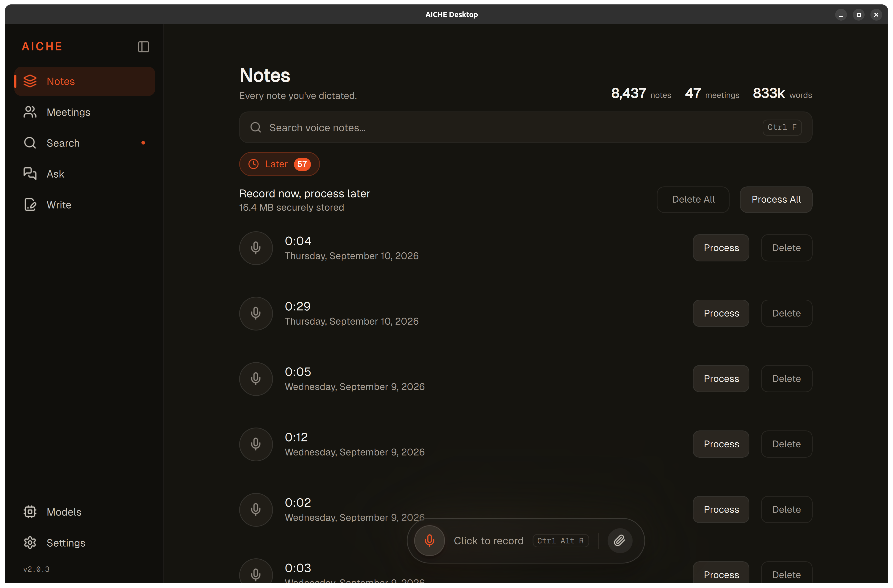Click microphone icon of 0:12 recording

point(256,444)
